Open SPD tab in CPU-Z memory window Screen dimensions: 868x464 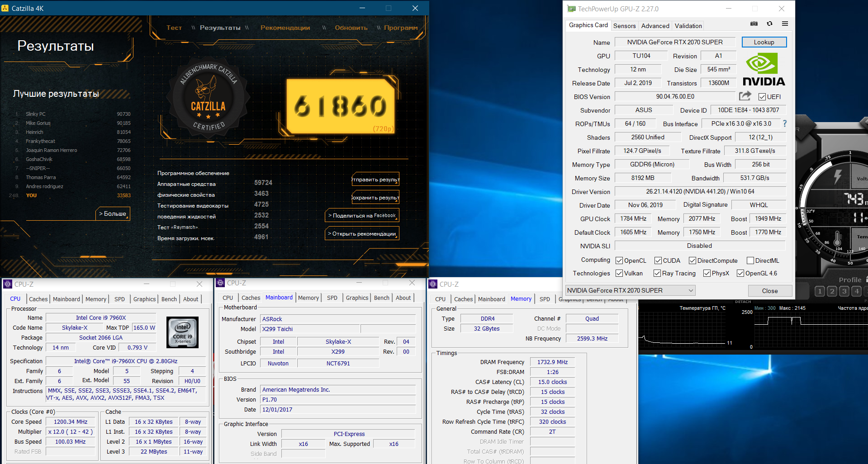coord(545,299)
